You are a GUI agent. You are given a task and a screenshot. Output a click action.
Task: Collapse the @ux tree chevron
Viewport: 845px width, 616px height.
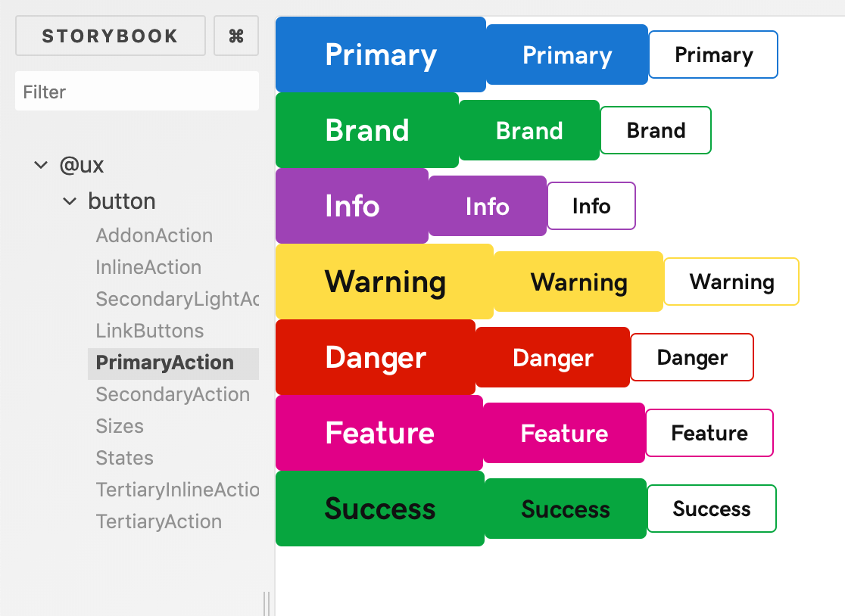tap(41, 165)
